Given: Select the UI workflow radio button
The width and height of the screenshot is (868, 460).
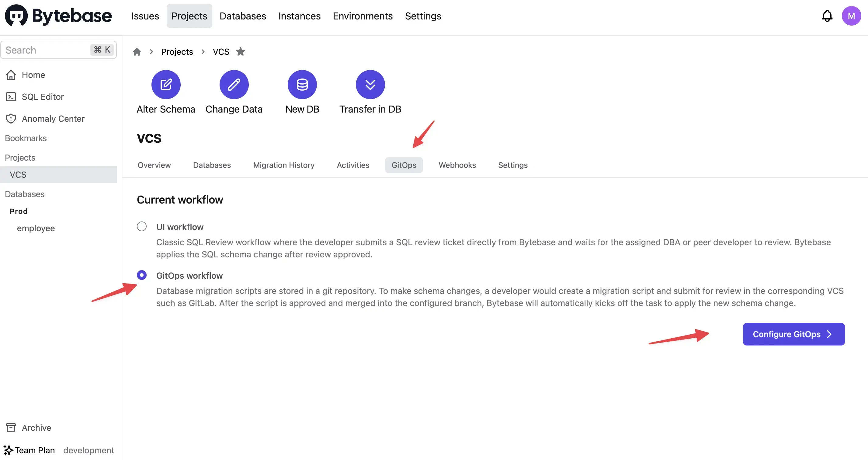Looking at the screenshot, I should coord(141,226).
